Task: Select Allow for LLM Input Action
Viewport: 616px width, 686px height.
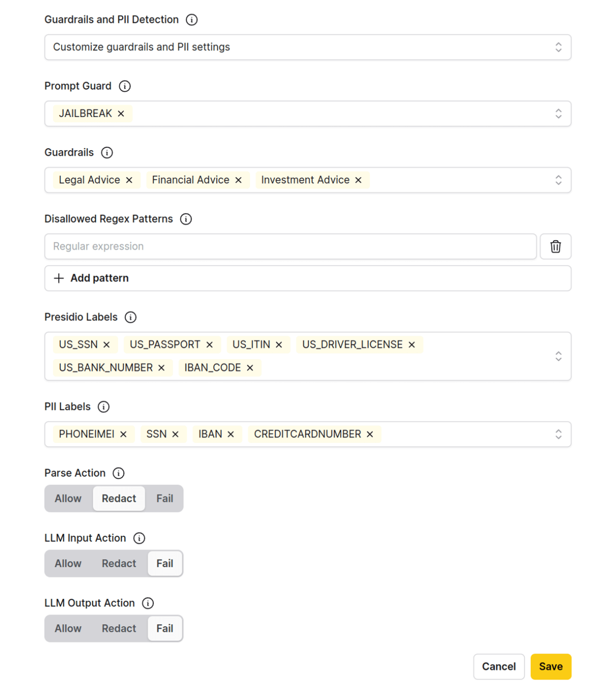Action: tap(68, 564)
